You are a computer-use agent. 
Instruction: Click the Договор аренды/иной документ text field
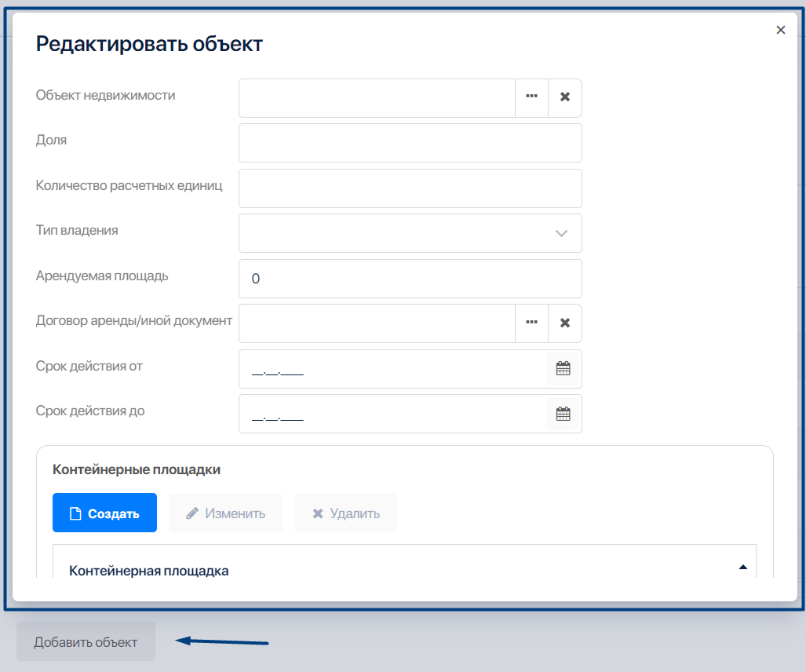coord(377,323)
